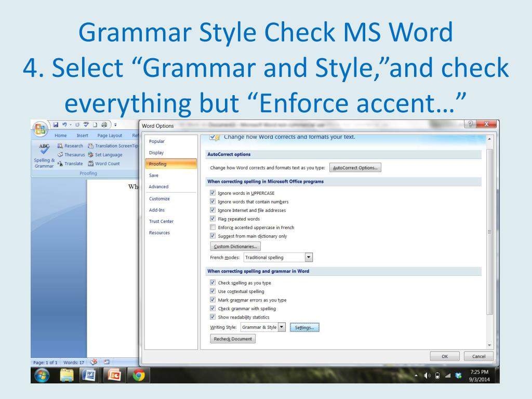
Task: Select Customize category in Word Options
Action: (x=171, y=199)
